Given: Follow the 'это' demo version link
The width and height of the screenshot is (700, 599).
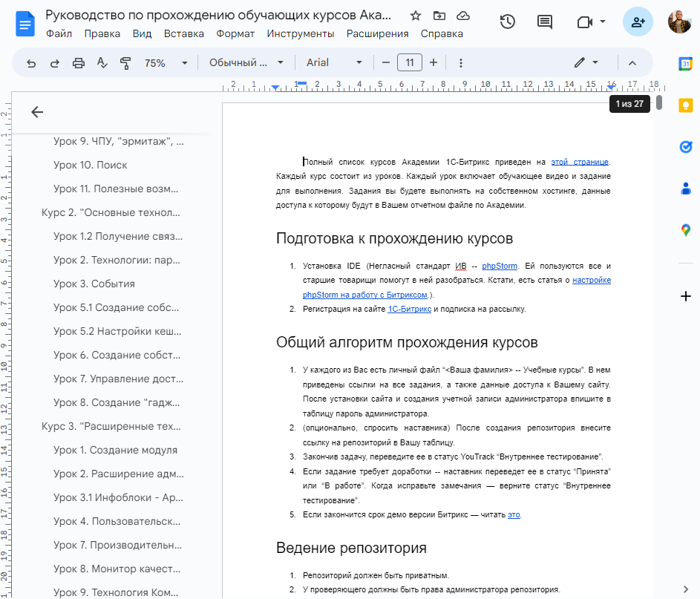Looking at the screenshot, I should click(x=514, y=514).
